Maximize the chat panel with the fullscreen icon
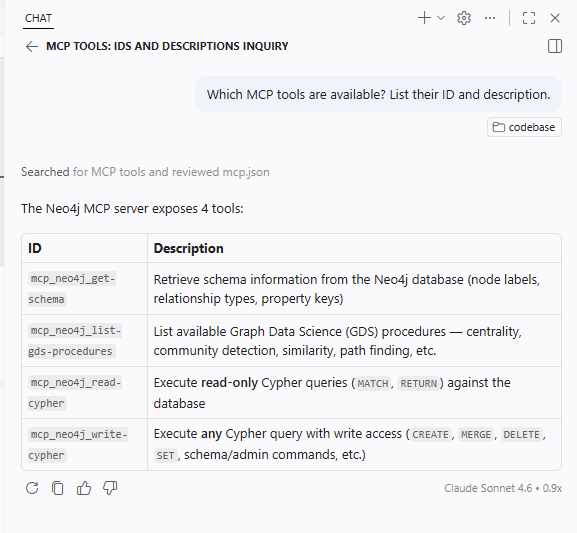 pos(529,18)
